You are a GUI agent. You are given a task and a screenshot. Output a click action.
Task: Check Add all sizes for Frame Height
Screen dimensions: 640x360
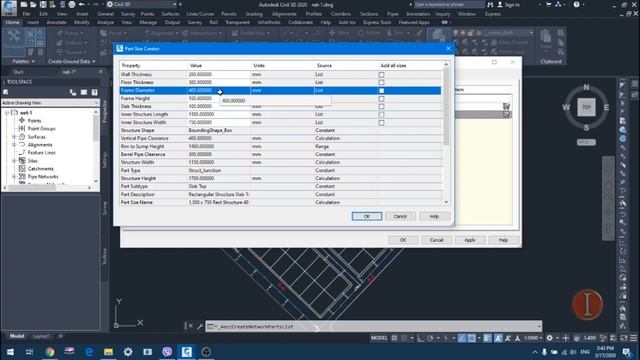381,99
